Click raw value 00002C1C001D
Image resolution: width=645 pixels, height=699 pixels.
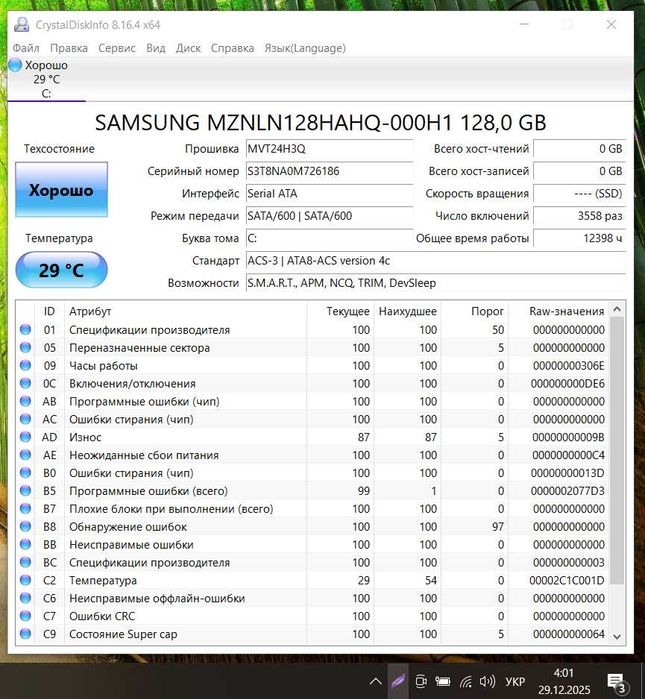point(567,580)
